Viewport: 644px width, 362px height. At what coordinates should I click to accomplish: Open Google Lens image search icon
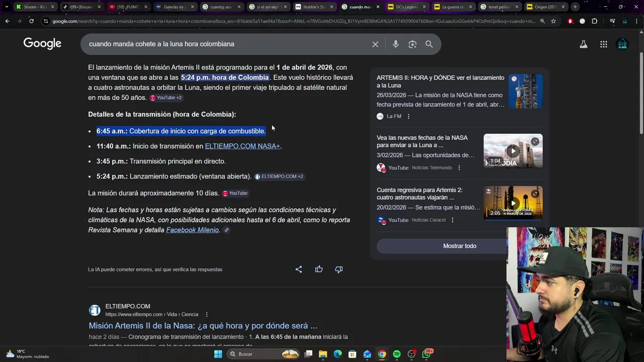click(x=413, y=44)
